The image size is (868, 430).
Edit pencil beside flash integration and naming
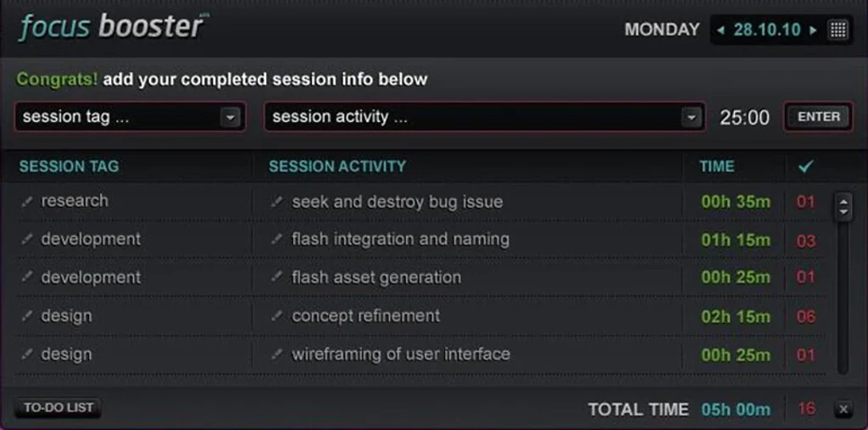pos(277,239)
